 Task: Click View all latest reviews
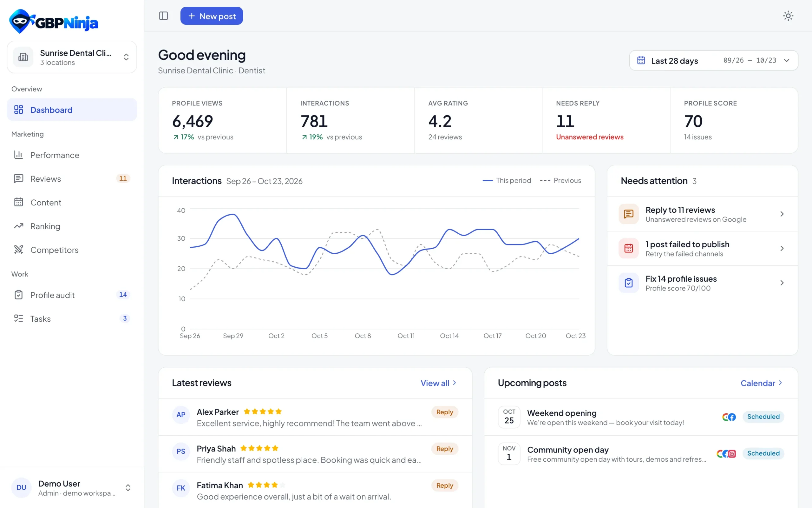coord(439,383)
